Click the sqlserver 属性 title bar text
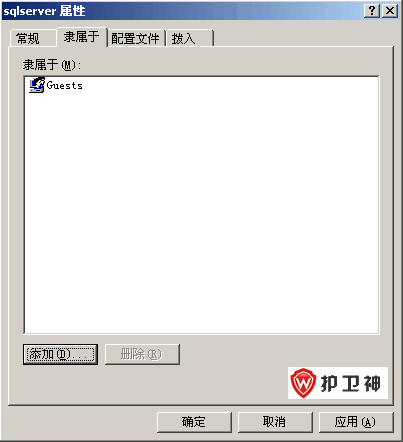 44,11
